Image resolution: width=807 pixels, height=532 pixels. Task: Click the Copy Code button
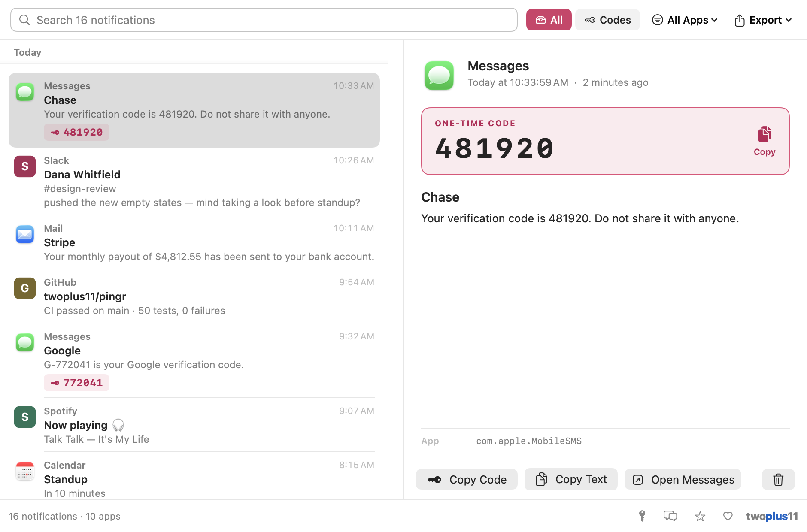coord(467,480)
